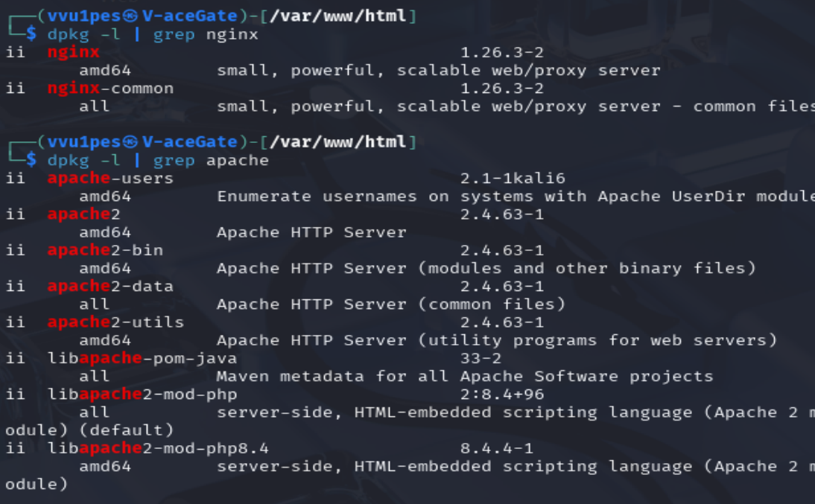Click 'Apache HTTP Server (modules and other' description

pos(412,269)
